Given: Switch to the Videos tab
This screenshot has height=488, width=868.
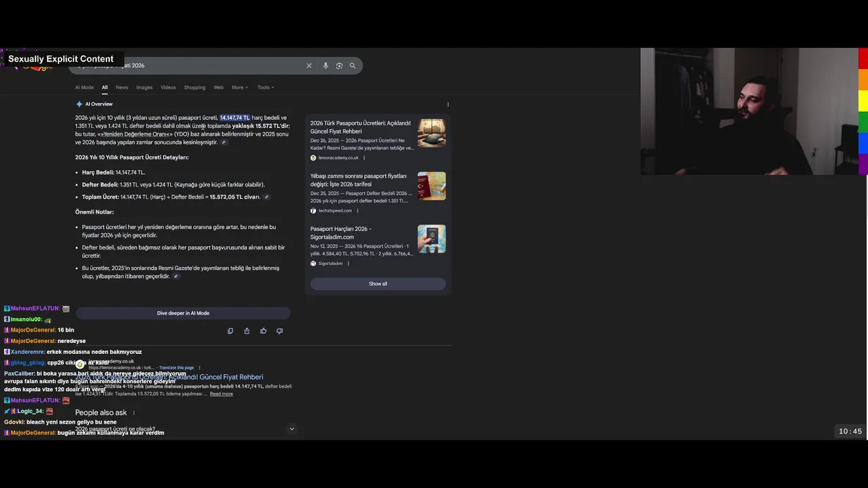Looking at the screenshot, I should (168, 87).
